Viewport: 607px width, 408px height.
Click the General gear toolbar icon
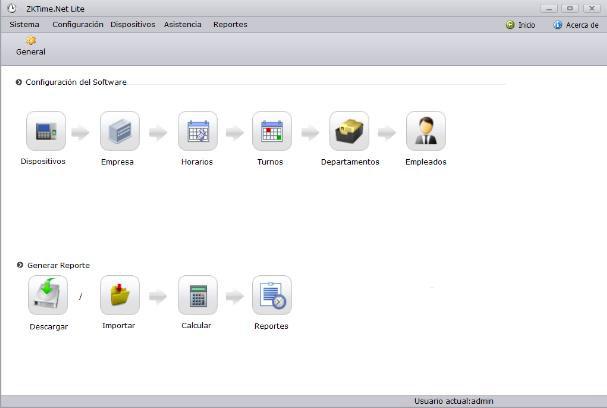[31, 40]
